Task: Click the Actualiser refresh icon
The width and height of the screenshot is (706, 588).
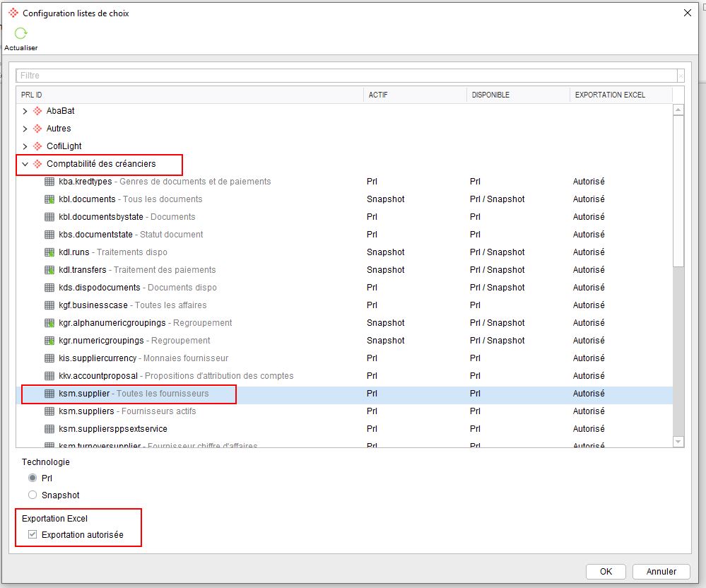Action: click(20, 35)
